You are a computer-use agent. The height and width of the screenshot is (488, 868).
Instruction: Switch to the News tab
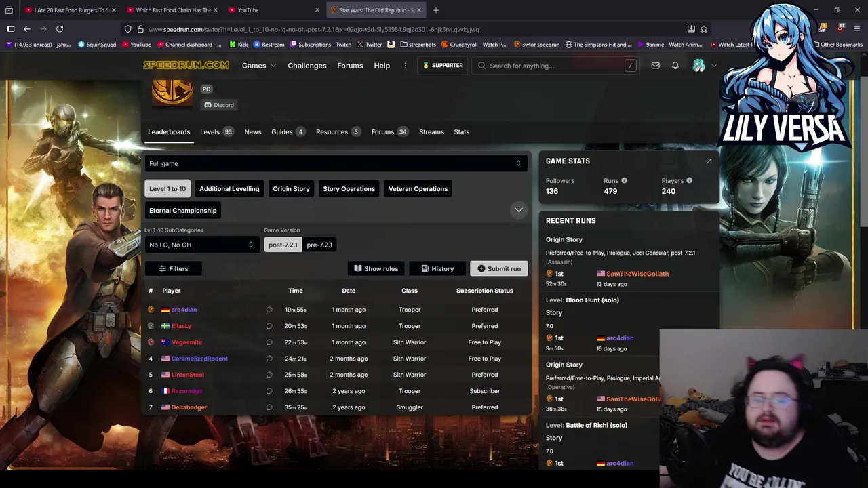click(x=253, y=132)
